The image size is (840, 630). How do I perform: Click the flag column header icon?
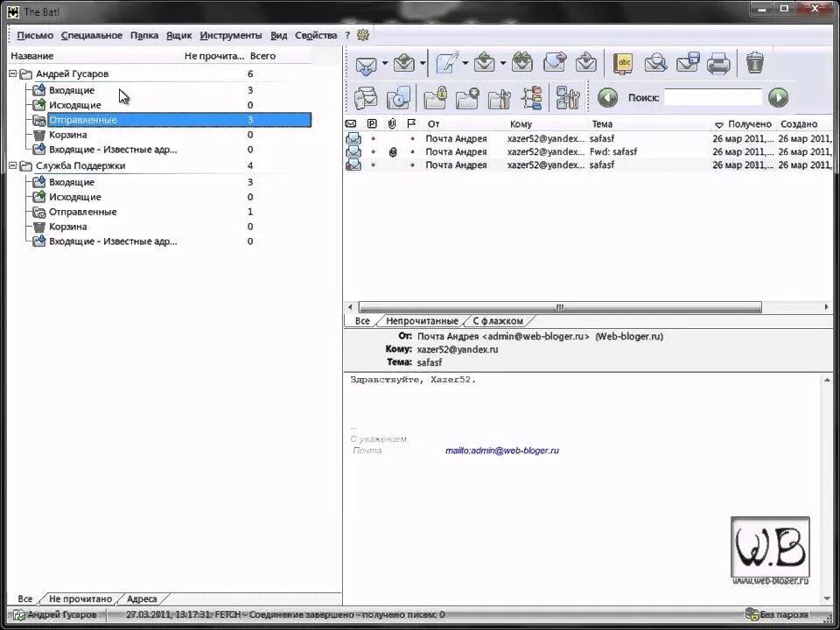click(411, 124)
